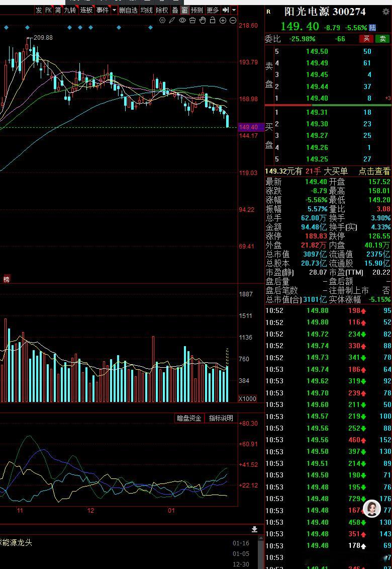Switch to 简 simplified view

[x=58, y=10]
